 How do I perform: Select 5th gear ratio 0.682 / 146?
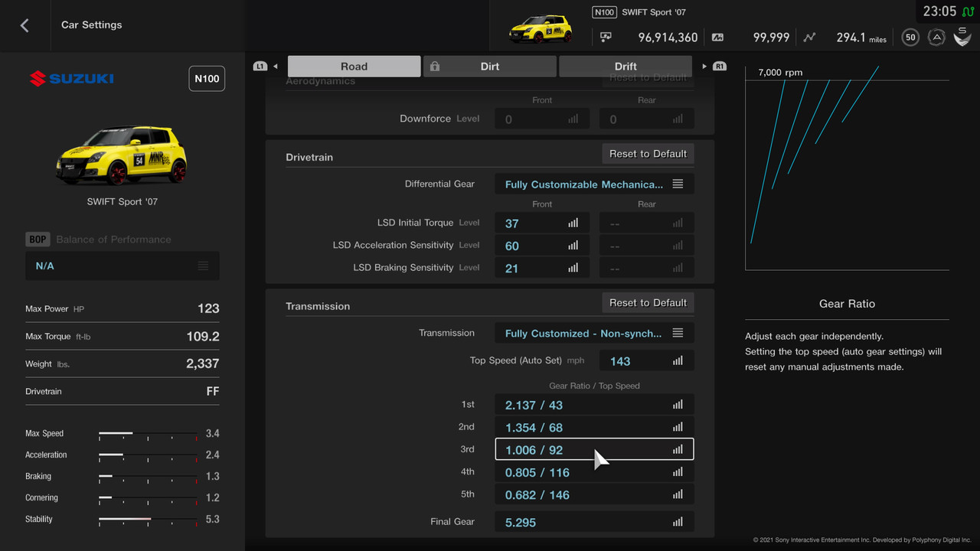pyautogui.click(x=594, y=494)
